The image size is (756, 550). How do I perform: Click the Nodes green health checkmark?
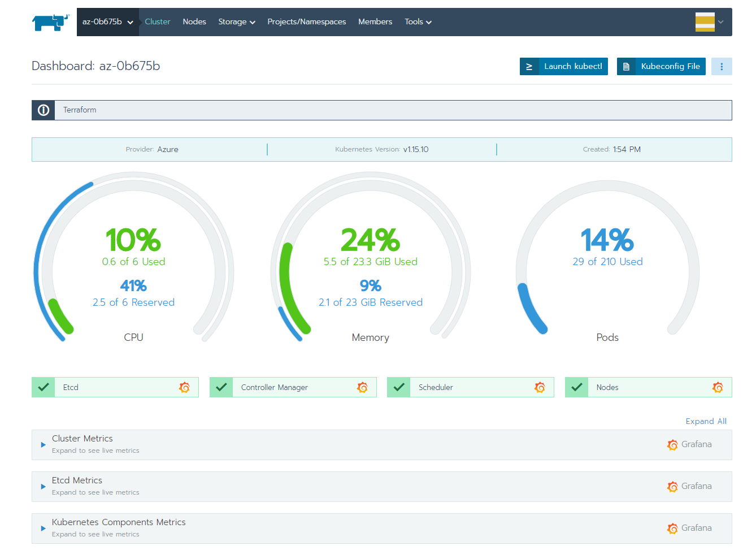pos(577,387)
